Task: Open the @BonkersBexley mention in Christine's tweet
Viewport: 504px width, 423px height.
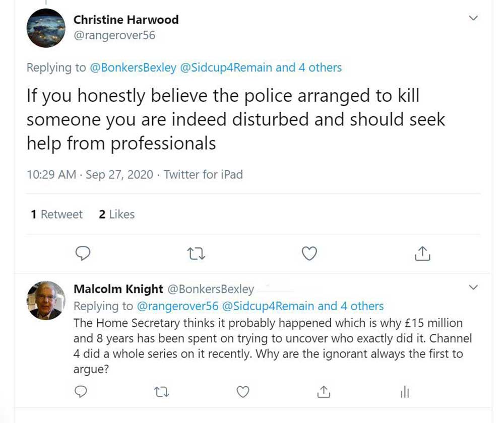Action: (x=133, y=68)
